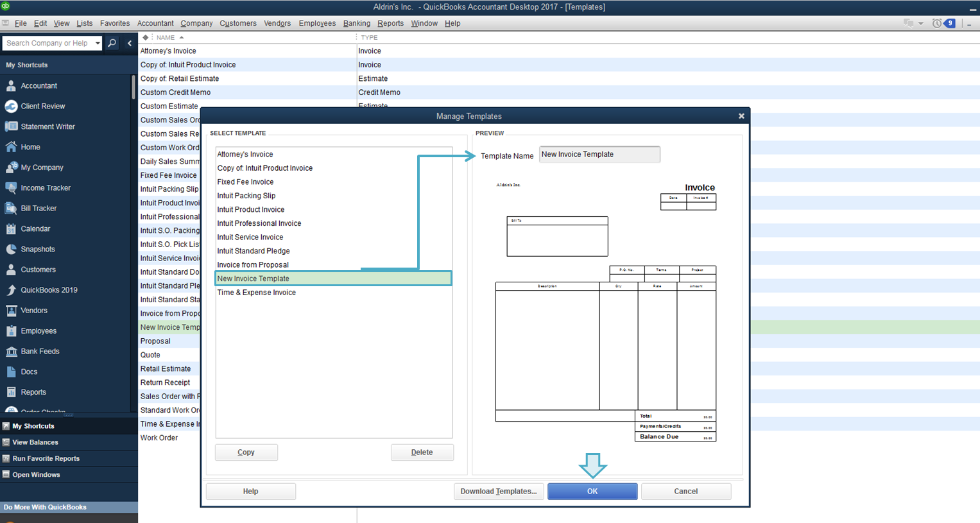Open search scope dropdown arrow

coord(98,43)
